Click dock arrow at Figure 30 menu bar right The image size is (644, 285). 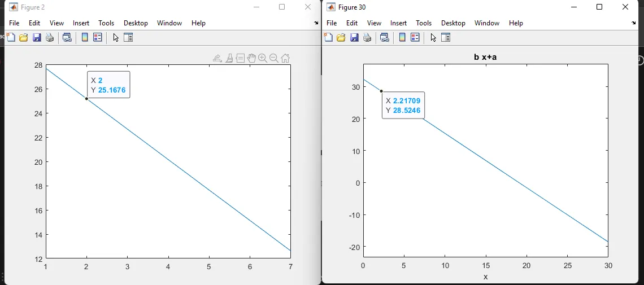[633, 23]
